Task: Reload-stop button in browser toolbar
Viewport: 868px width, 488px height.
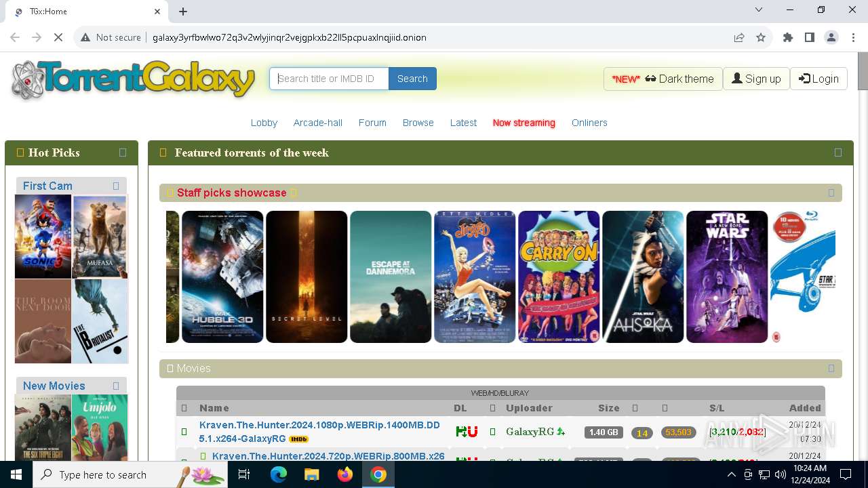Action: click(58, 37)
